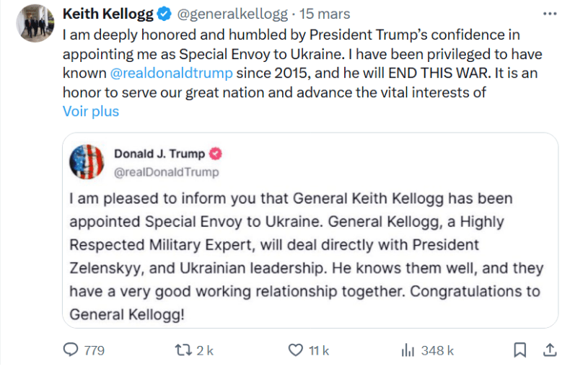Click the @realdonaldtrump mention link

click(x=171, y=73)
